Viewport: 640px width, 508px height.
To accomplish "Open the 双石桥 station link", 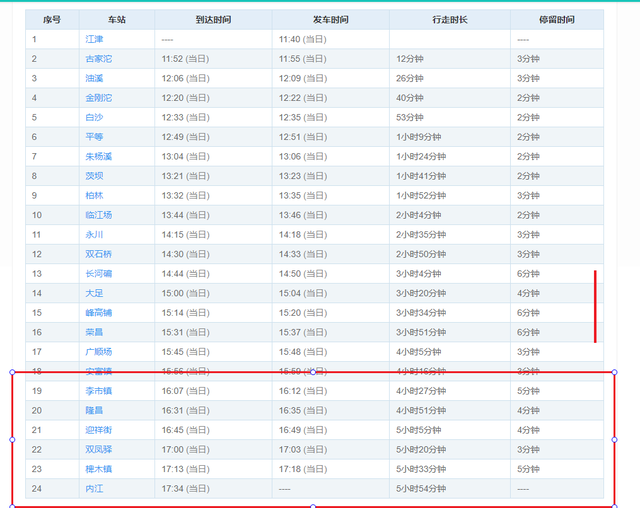I will tap(98, 254).
